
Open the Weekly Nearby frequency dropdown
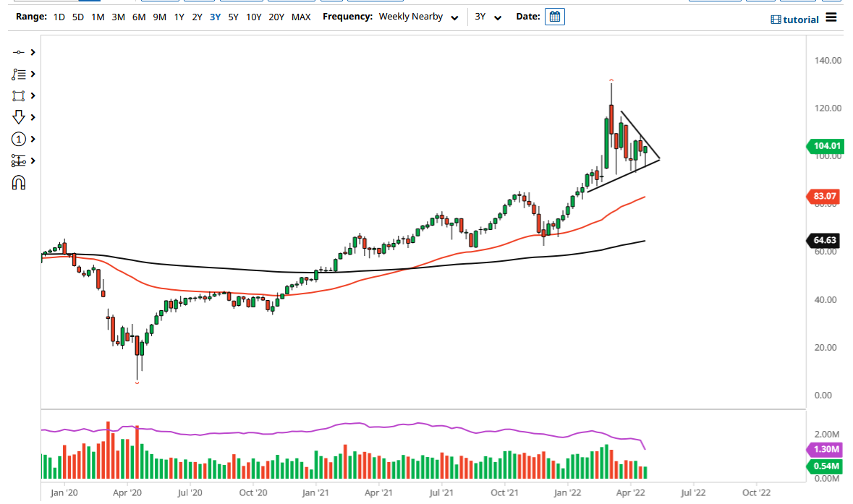pyautogui.click(x=418, y=17)
